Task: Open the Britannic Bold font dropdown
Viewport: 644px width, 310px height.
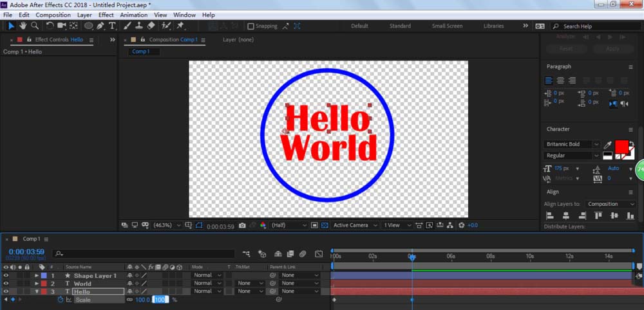Action: click(x=596, y=145)
